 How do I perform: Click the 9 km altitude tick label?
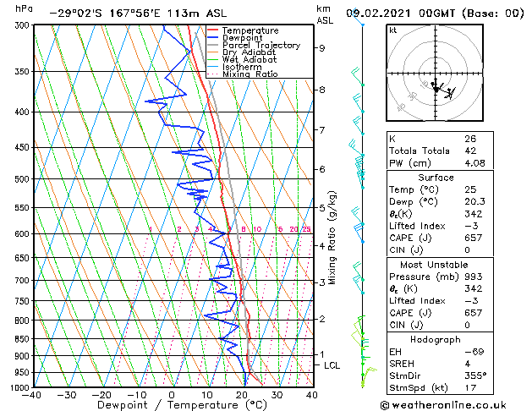(x=321, y=48)
